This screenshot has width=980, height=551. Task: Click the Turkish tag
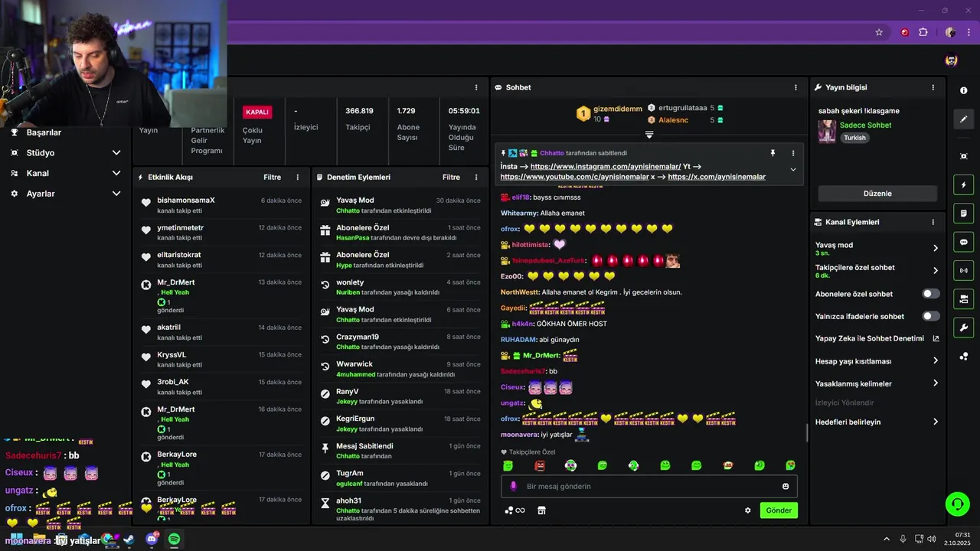854,138
